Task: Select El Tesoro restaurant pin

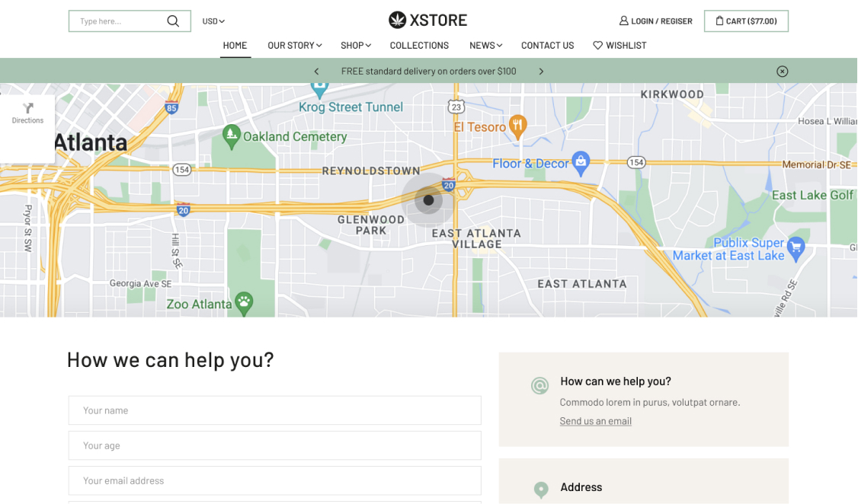Action: click(x=518, y=126)
